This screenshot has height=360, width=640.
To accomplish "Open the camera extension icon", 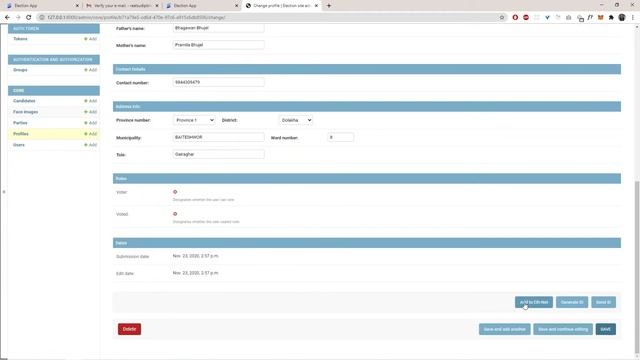I will 569,18.
